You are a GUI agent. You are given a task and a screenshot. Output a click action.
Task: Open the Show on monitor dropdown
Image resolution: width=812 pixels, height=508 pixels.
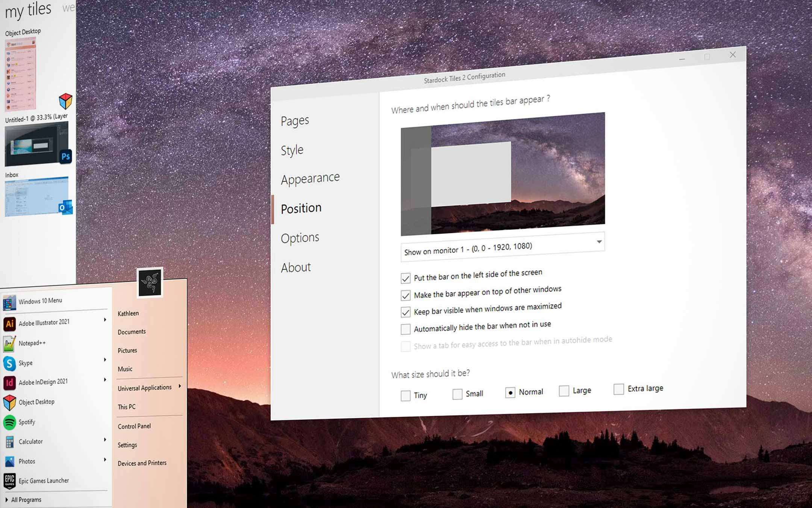point(503,248)
